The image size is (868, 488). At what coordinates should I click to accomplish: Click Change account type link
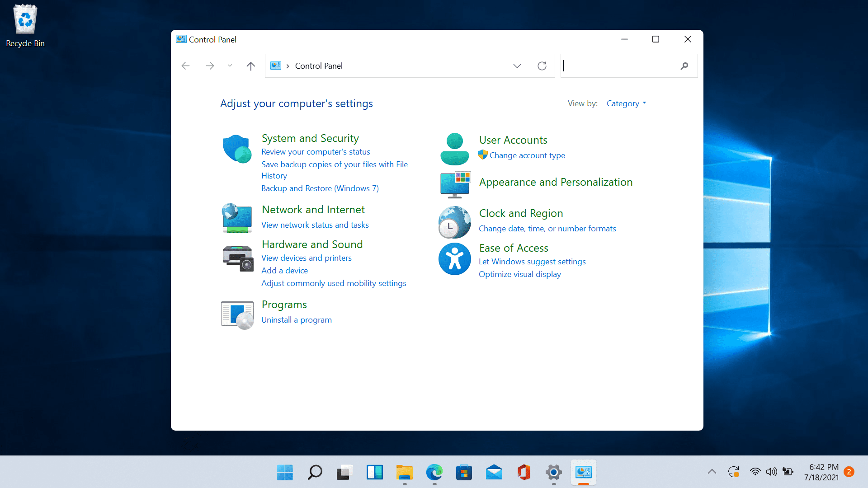tap(527, 155)
